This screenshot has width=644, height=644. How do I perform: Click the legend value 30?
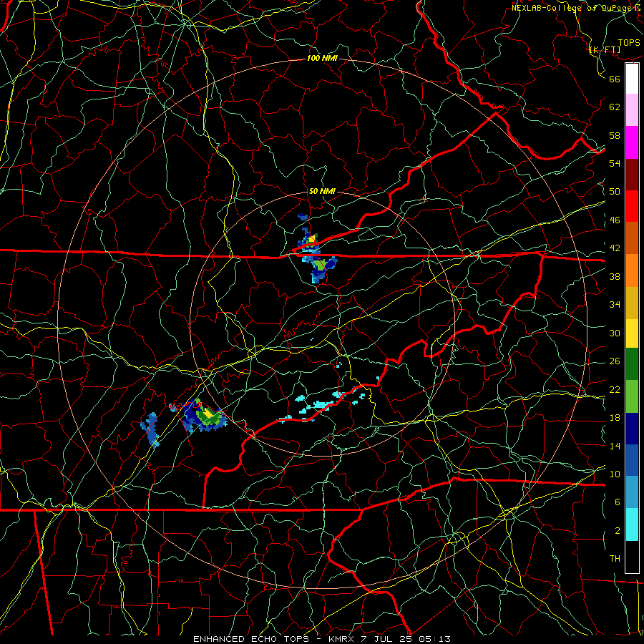point(615,333)
